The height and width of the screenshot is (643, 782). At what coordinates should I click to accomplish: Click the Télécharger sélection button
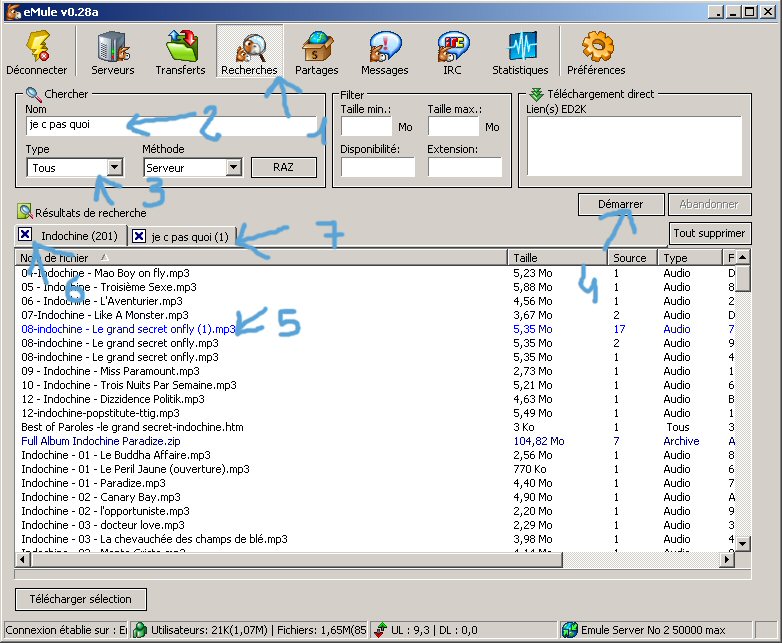click(x=81, y=599)
